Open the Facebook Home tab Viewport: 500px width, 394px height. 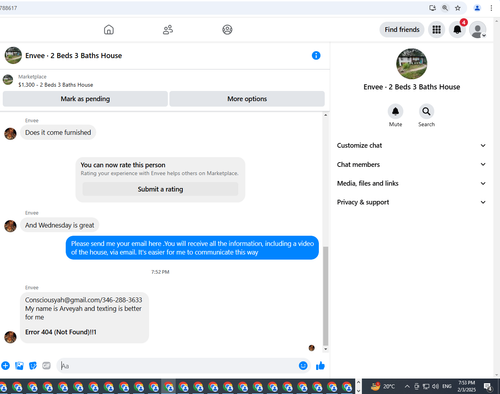(x=109, y=30)
